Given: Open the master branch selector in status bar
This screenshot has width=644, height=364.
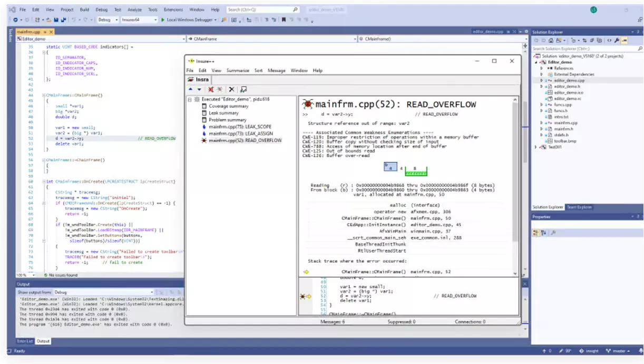Looking at the screenshot, I should pyautogui.click(x=618, y=351).
